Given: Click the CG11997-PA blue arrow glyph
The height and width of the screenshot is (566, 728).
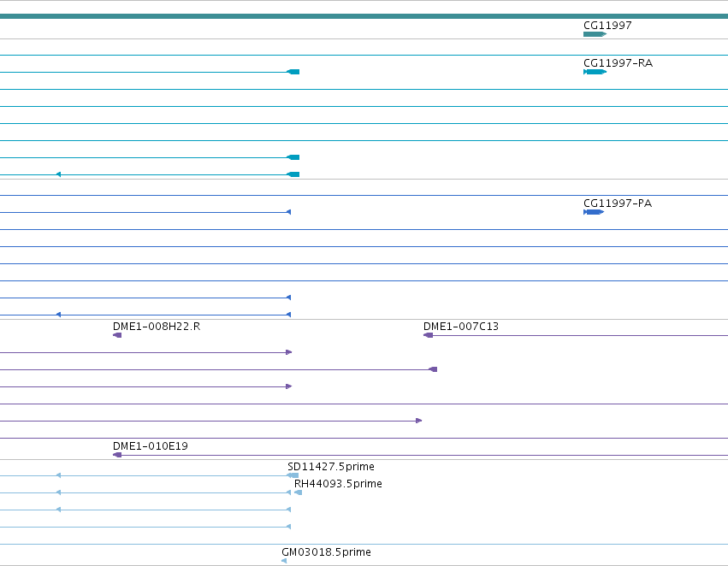Looking at the screenshot, I should 594,212.
